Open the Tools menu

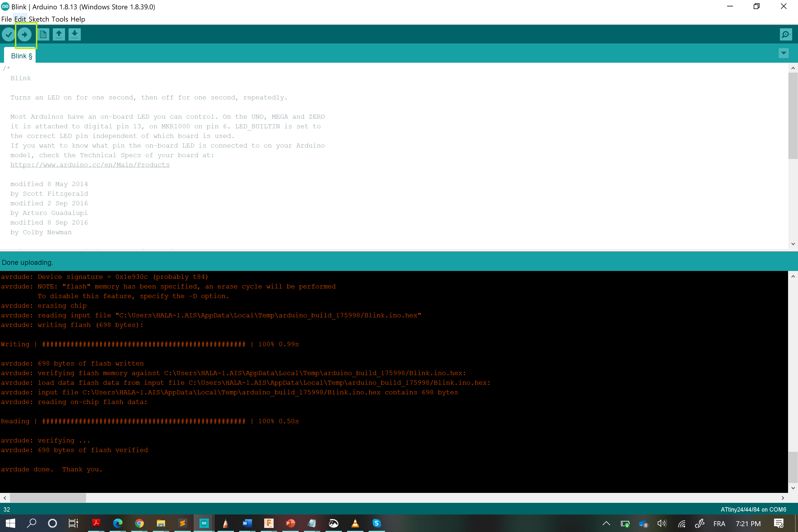pos(60,19)
